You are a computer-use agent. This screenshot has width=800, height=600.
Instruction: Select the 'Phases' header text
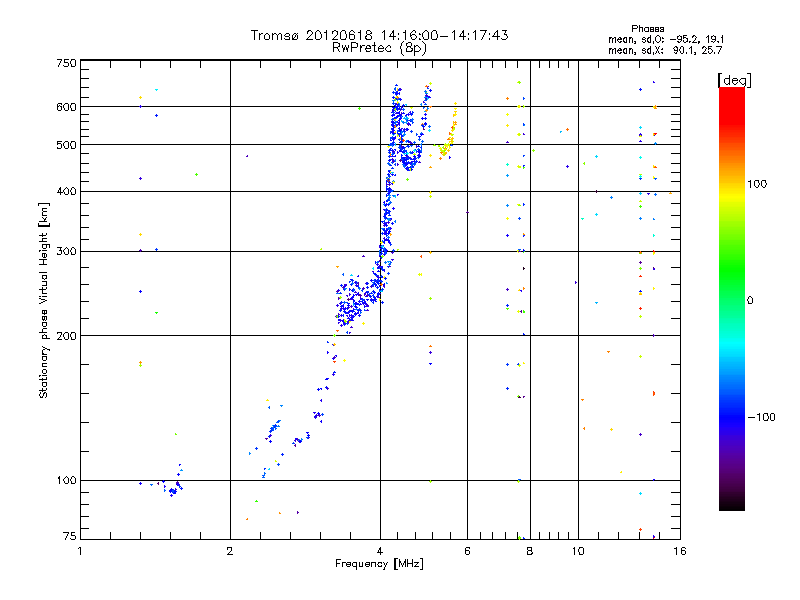[647, 29]
